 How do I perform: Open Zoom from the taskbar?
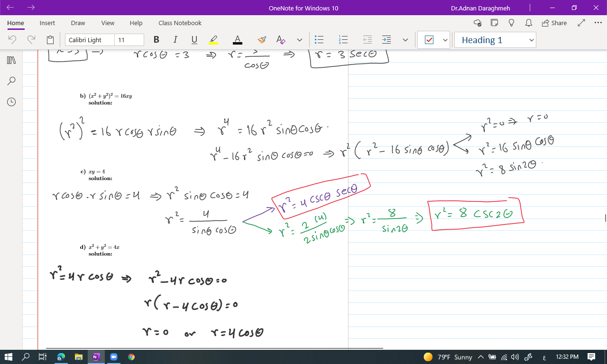[x=113, y=357]
